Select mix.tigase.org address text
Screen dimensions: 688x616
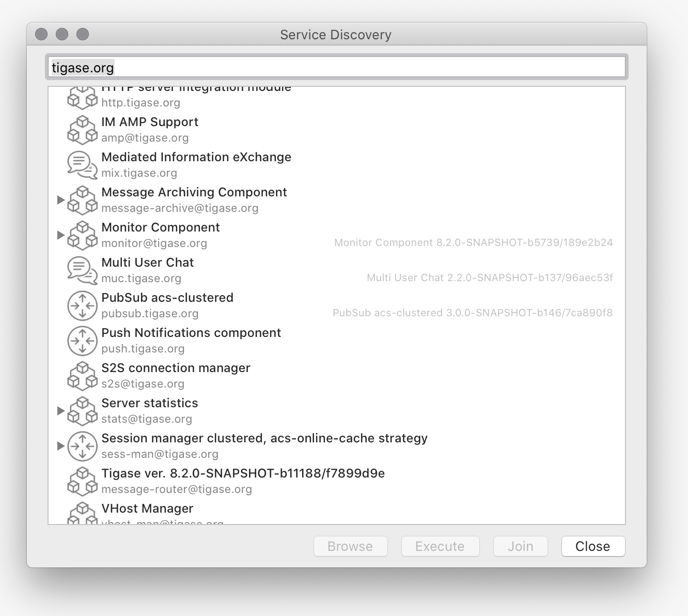[x=139, y=173]
